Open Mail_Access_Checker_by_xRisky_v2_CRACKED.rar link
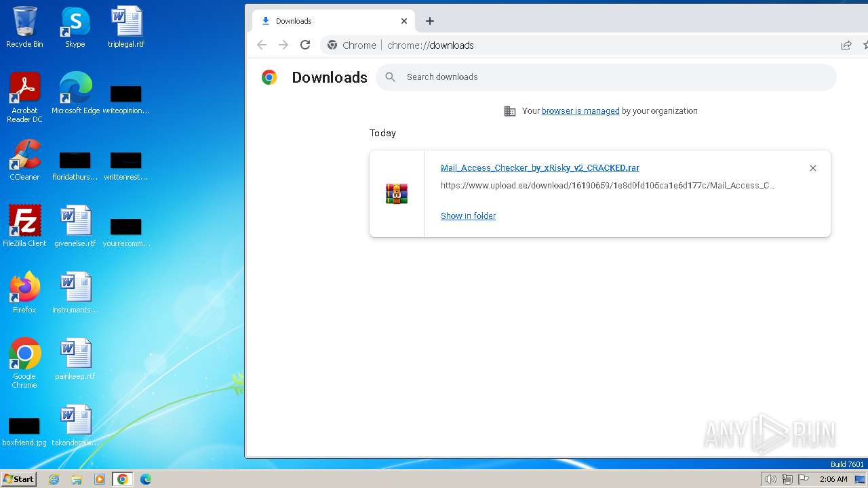 (x=540, y=168)
